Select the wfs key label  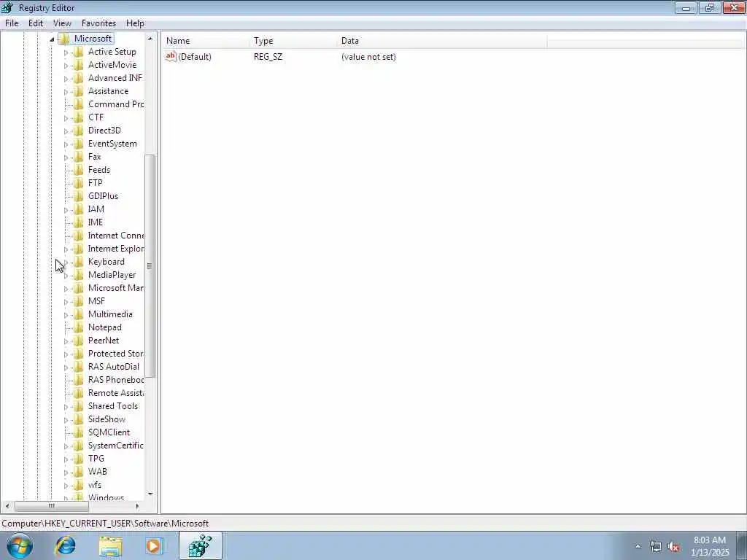[x=95, y=485]
